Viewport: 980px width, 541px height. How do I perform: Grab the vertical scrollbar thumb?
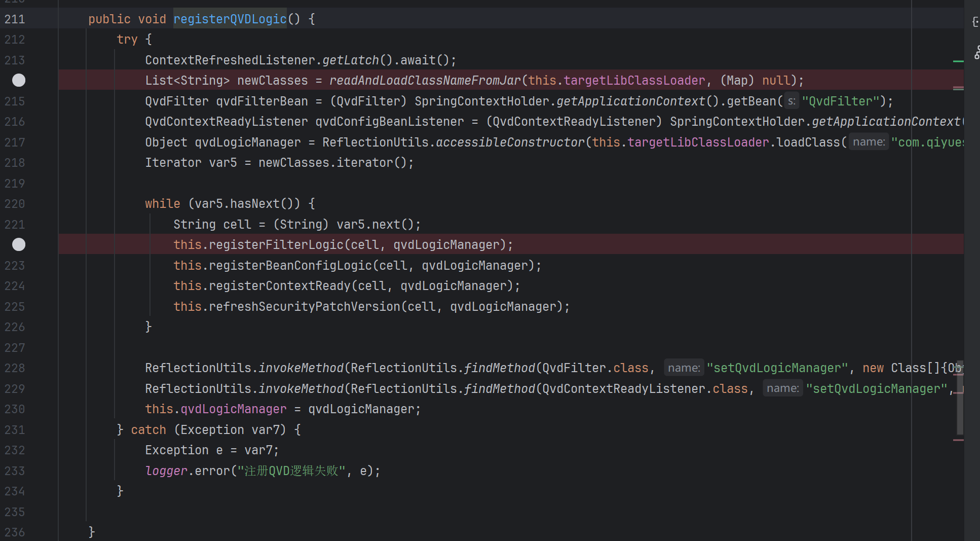[960, 398]
